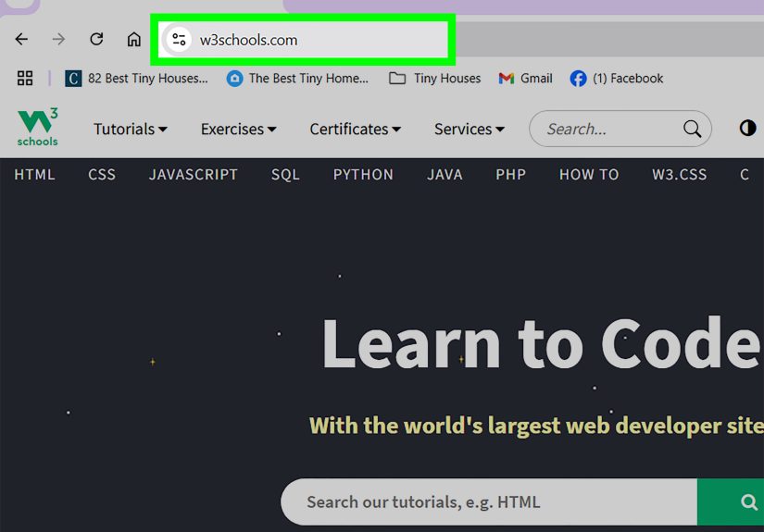The width and height of the screenshot is (764, 532).
Task: Click the 'Search our tutorials' input field
Action: pos(489,501)
